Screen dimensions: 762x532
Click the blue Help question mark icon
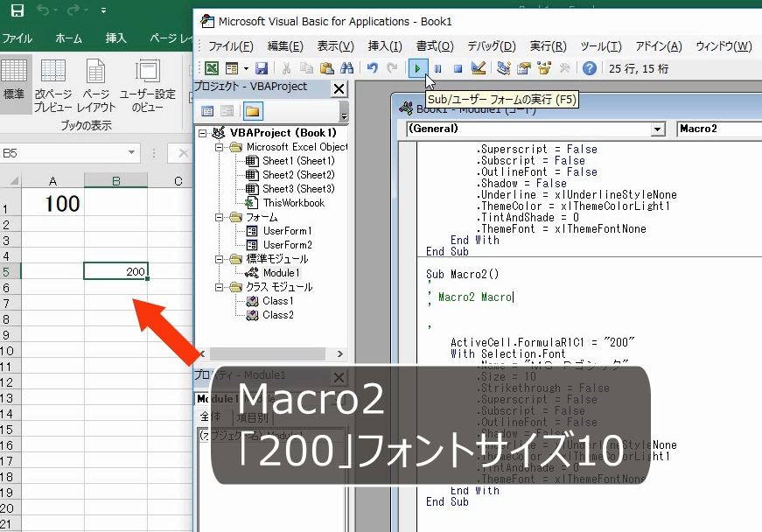click(x=590, y=68)
